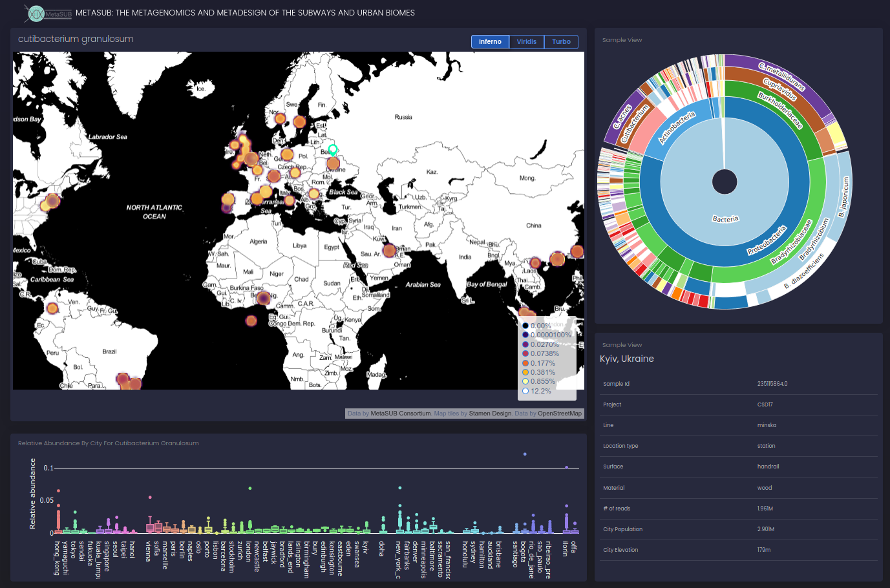
Task: Click the offshore marker in Gulf of Guinea
Action: pos(251,320)
